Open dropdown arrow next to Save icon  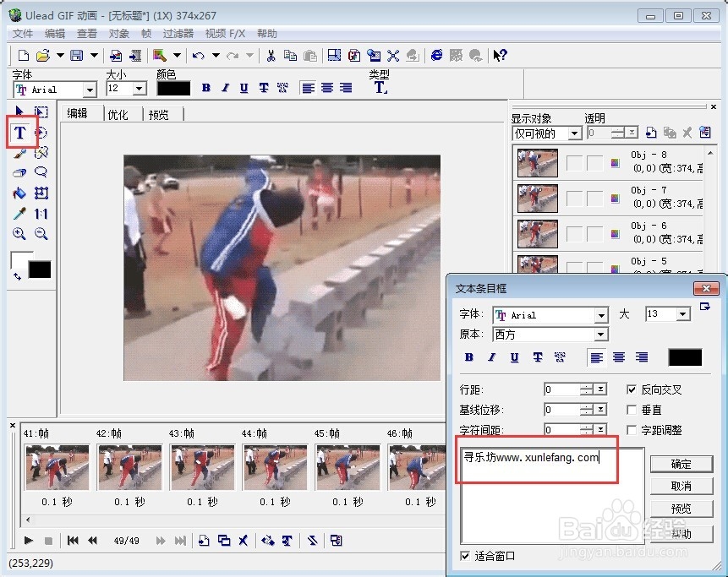pyautogui.click(x=94, y=56)
